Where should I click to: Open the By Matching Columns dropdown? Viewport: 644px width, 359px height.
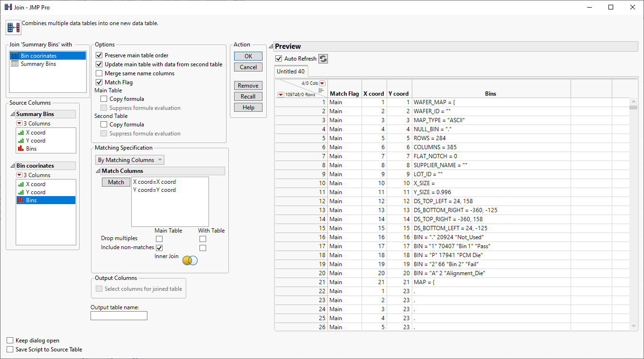pyautogui.click(x=129, y=160)
